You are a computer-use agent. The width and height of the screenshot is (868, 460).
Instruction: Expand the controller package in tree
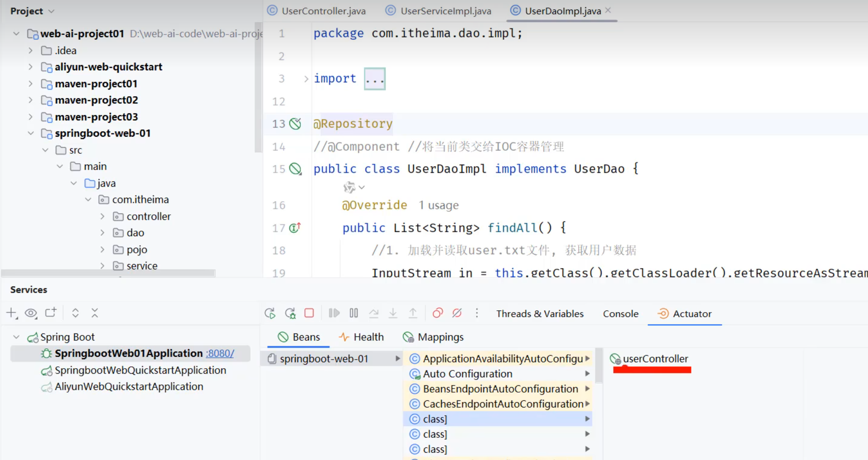[102, 217]
